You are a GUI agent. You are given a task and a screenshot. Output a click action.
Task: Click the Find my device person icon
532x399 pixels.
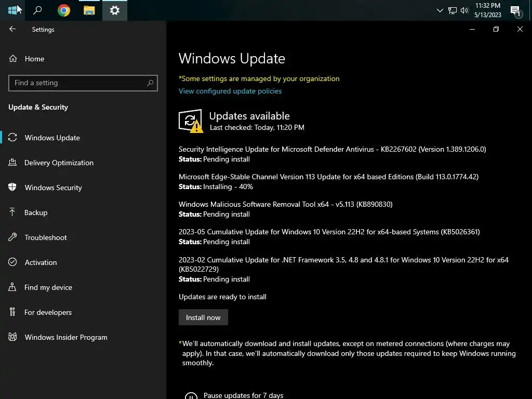click(12, 287)
